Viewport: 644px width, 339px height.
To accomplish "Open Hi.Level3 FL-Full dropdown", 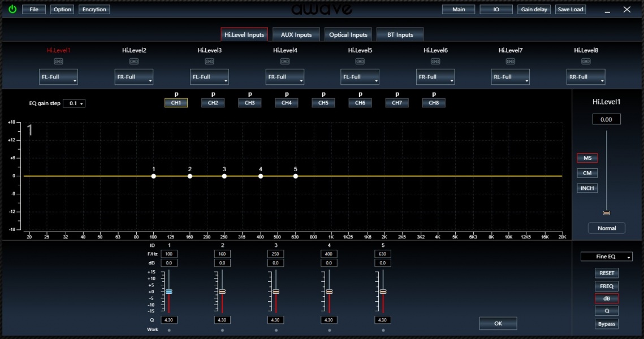I will [209, 77].
